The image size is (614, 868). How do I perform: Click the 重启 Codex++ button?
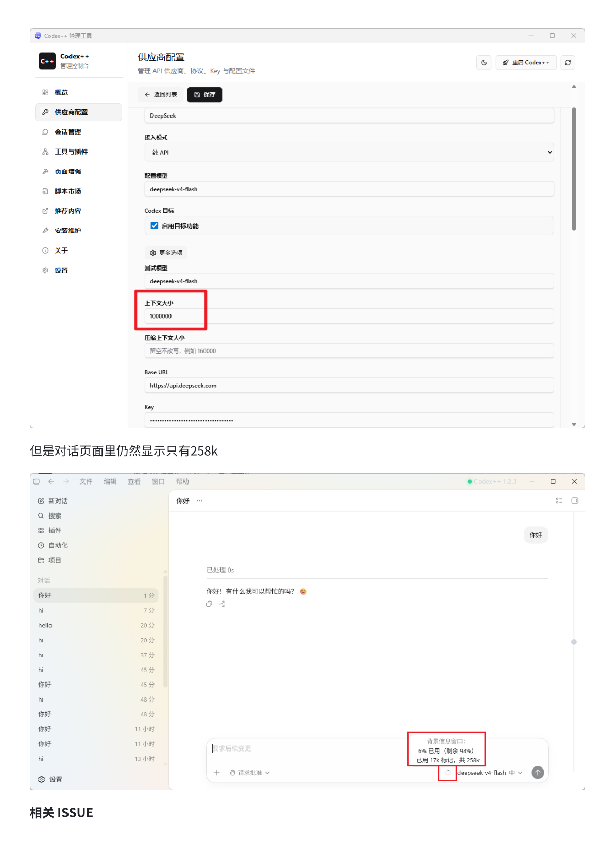(526, 62)
